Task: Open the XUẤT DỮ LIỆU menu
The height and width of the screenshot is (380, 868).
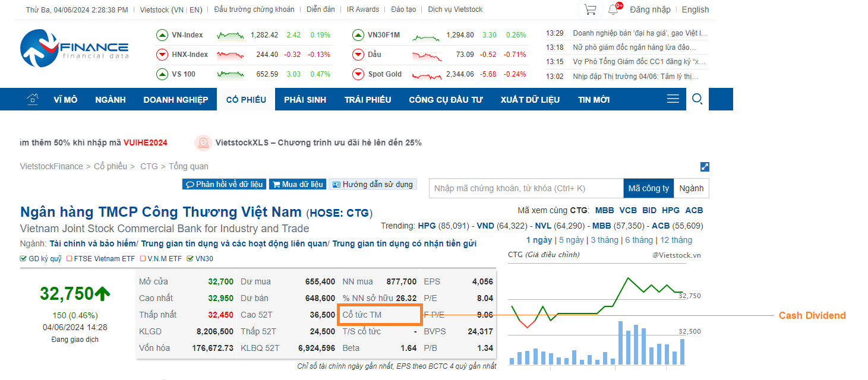Action: (530, 99)
